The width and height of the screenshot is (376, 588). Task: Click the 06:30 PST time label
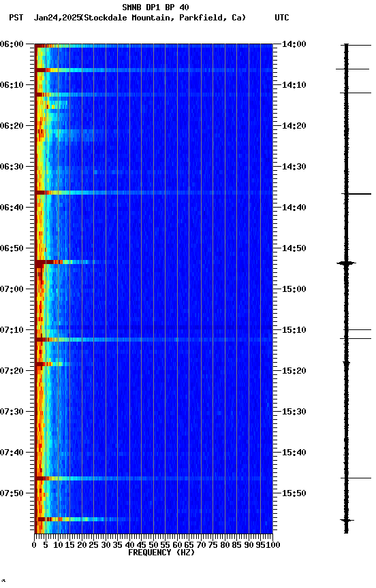click(12, 167)
